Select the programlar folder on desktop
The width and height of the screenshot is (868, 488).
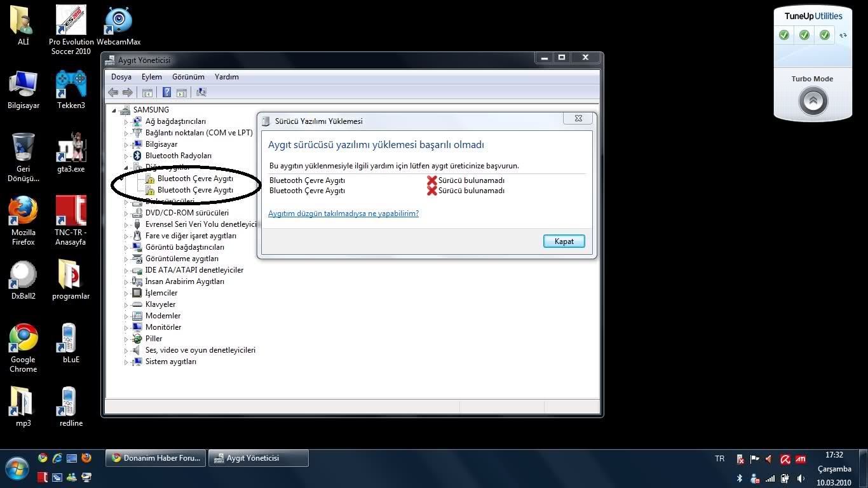coord(71,281)
